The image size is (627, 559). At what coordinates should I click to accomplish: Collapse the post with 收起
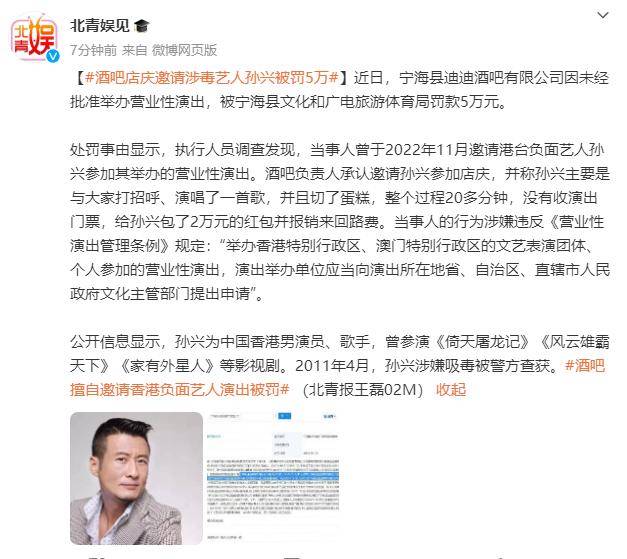pyautogui.click(x=451, y=389)
